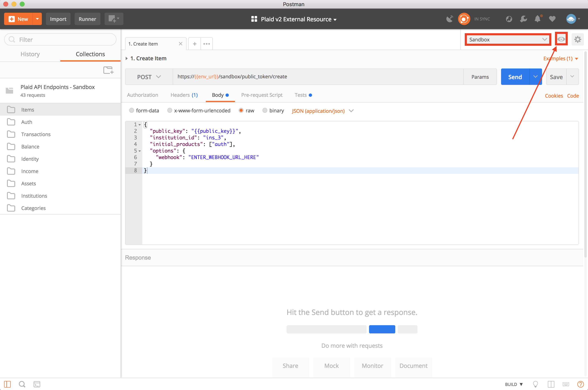Screen dimensions: 588x390
Task: Open the Sandbox environment dropdown
Action: [x=508, y=40]
